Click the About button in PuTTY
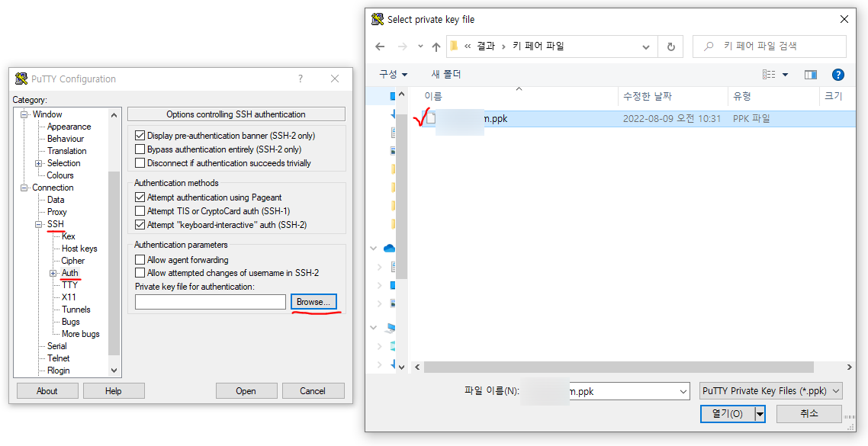This screenshot has width=868, height=446. point(47,390)
